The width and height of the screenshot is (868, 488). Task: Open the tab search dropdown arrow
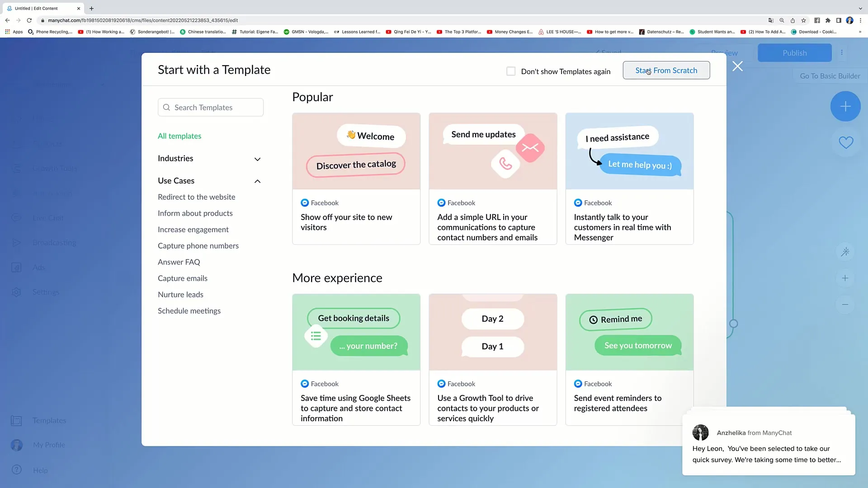[x=860, y=8]
